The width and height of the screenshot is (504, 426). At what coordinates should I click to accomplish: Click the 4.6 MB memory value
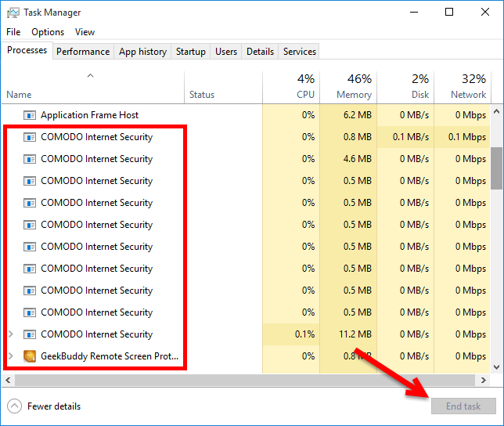[358, 159]
